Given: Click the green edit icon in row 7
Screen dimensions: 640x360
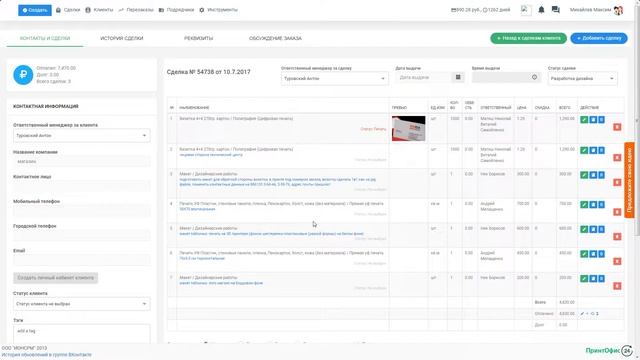Looking at the screenshot, I should pos(584,278).
